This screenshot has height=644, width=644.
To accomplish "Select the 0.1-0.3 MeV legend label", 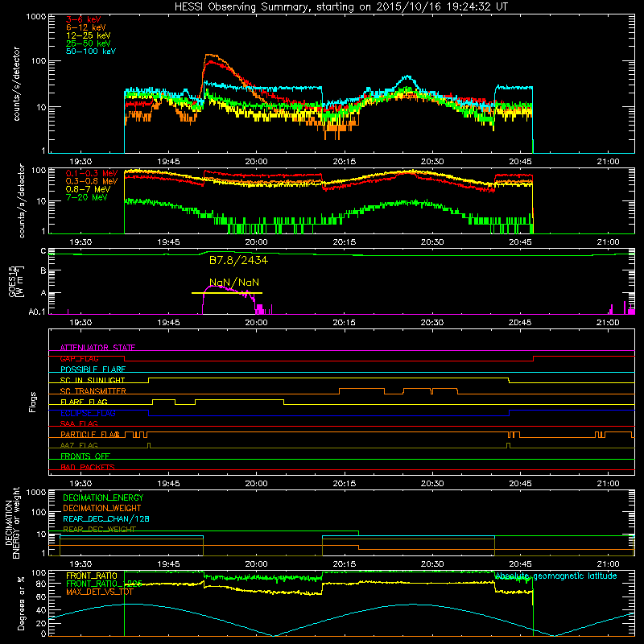I will (92, 173).
